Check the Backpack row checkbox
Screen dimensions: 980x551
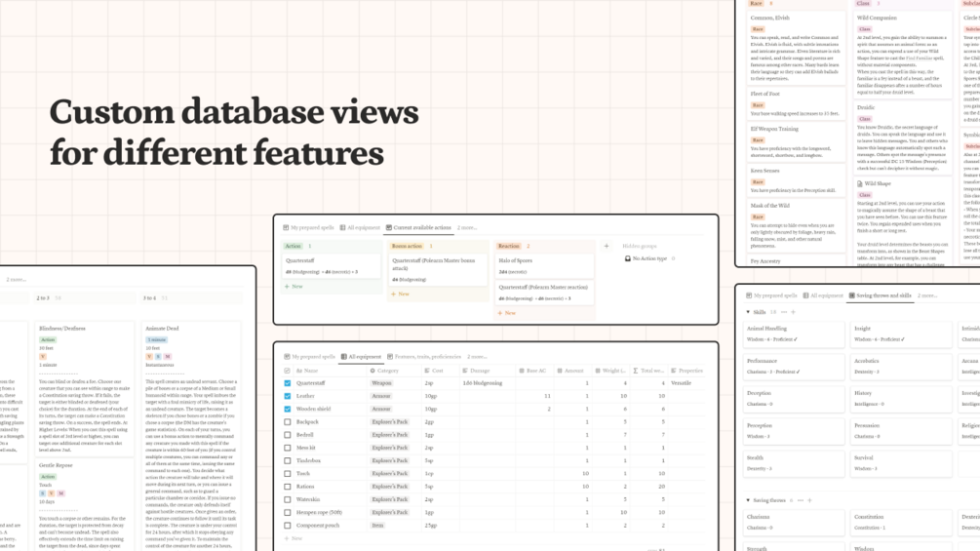point(288,422)
